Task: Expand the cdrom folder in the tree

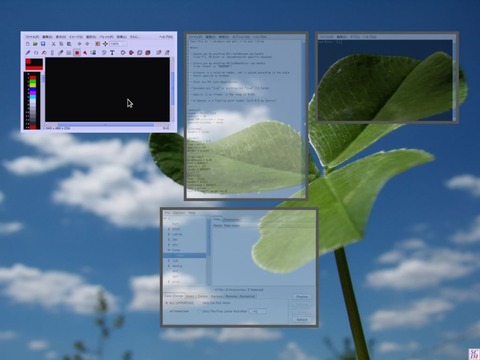Action: [169, 234]
